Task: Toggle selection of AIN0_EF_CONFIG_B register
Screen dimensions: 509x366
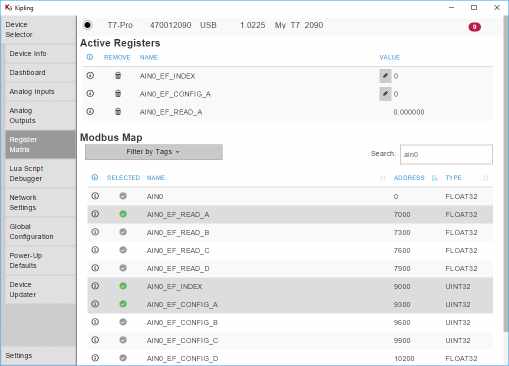Action: pos(123,322)
